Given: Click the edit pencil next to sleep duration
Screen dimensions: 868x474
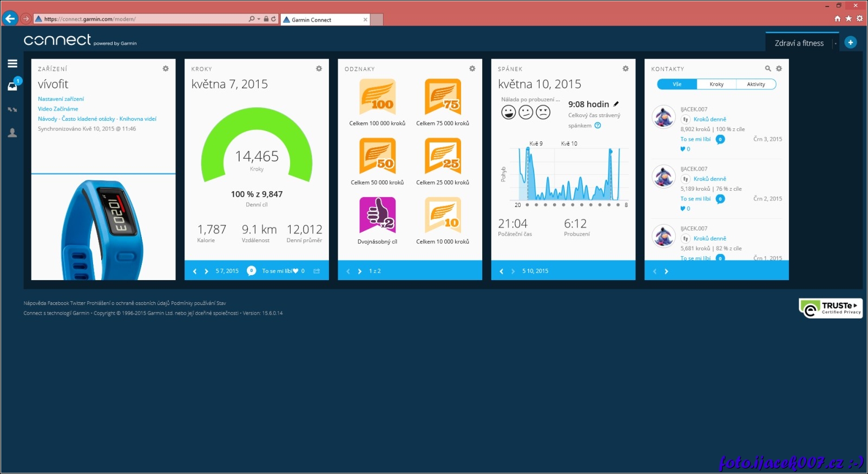Looking at the screenshot, I should click(616, 104).
